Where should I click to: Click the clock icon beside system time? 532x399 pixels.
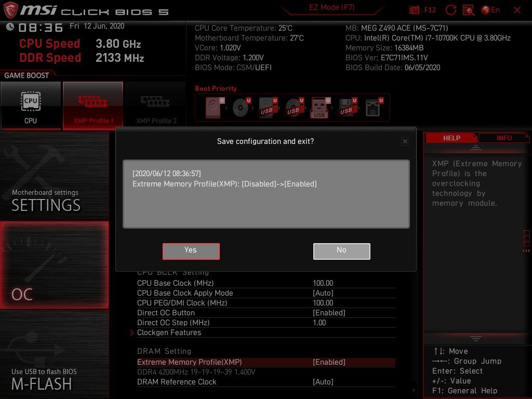pos(10,26)
